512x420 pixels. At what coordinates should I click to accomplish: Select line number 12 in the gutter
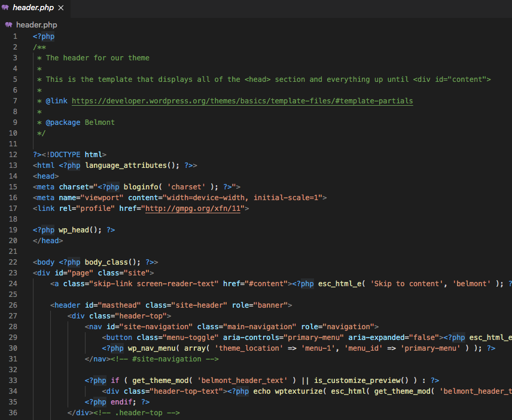coord(13,155)
